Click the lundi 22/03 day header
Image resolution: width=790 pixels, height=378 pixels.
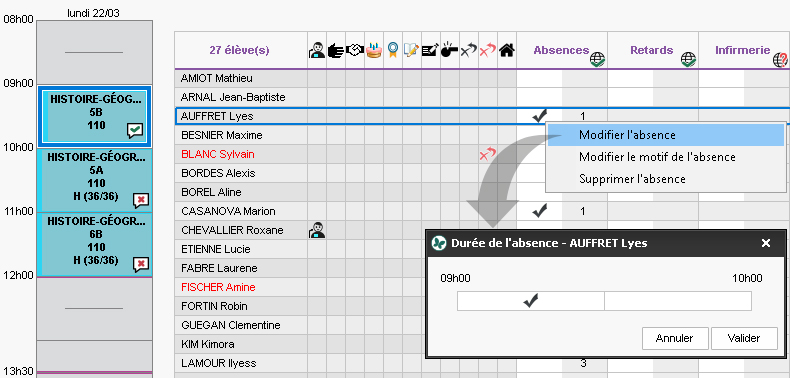click(x=94, y=13)
